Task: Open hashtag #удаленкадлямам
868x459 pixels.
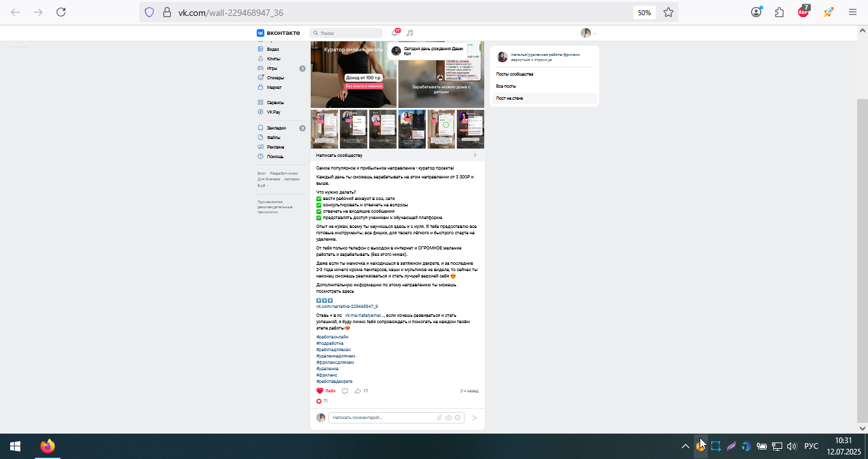Action: (x=336, y=356)
